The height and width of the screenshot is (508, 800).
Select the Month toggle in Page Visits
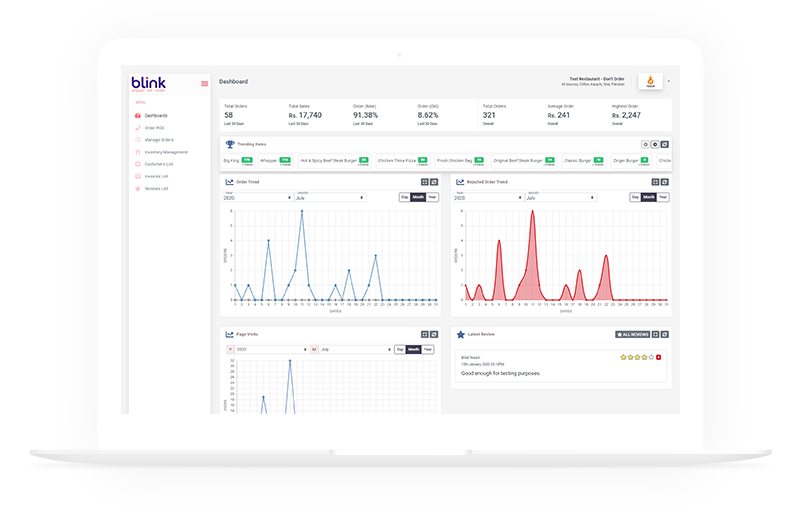click(413, 349)
